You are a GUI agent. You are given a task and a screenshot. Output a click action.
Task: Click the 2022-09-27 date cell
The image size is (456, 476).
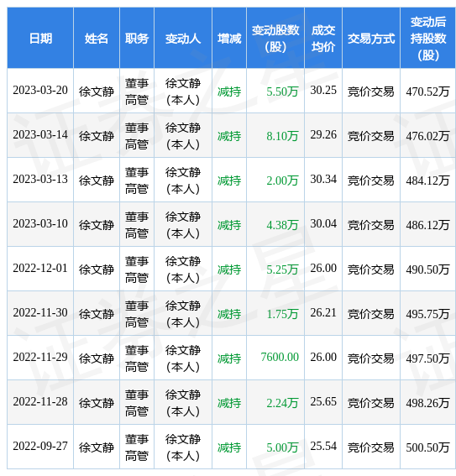[40, 447]
